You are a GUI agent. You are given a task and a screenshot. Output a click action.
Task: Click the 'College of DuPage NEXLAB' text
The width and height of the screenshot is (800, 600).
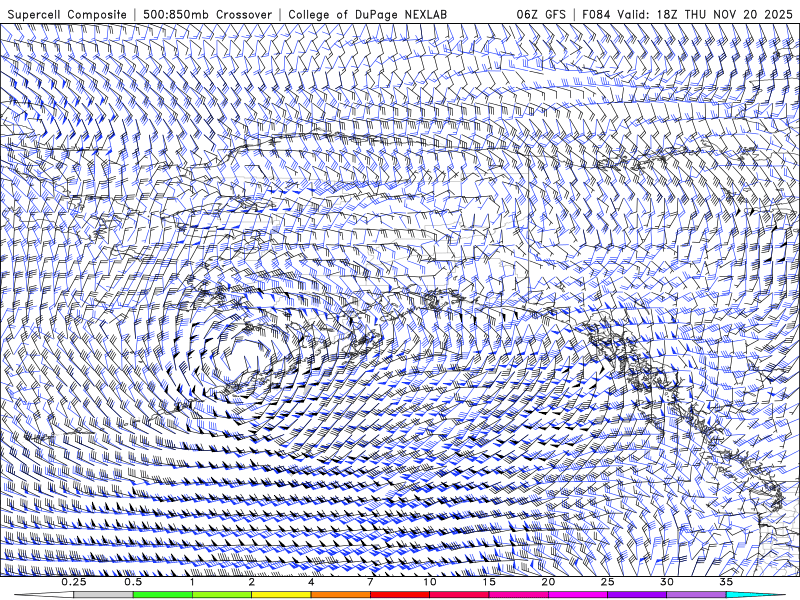367,14
